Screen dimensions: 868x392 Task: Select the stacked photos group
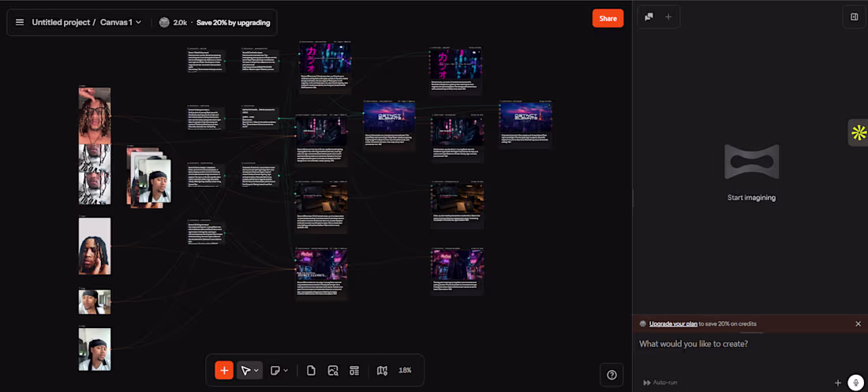point(149,177)
